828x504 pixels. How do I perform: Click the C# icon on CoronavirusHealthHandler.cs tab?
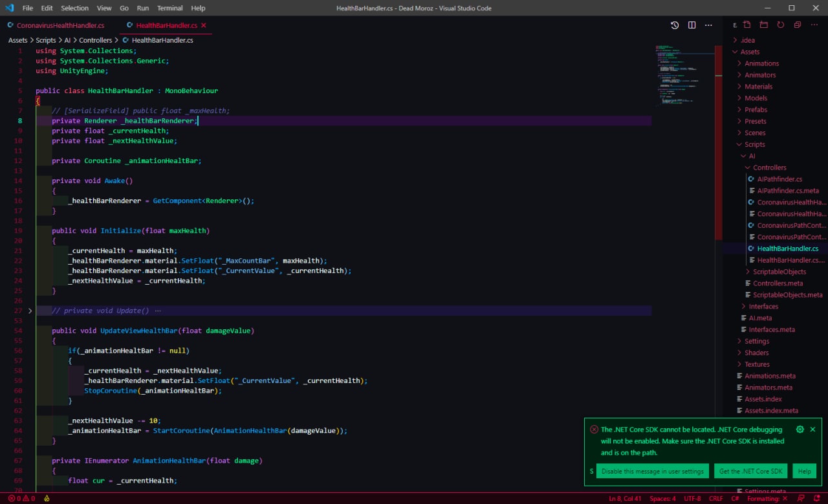click(x=11, y=25)
